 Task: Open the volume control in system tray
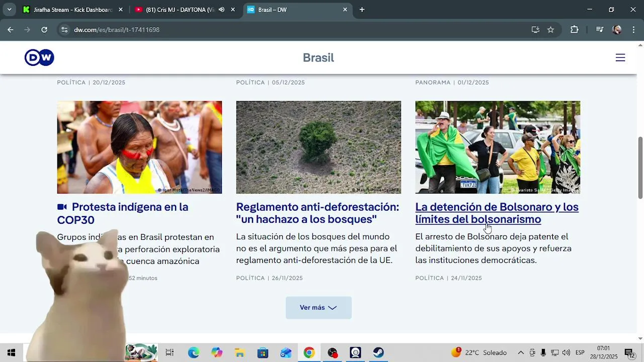(x=566, y=352)
